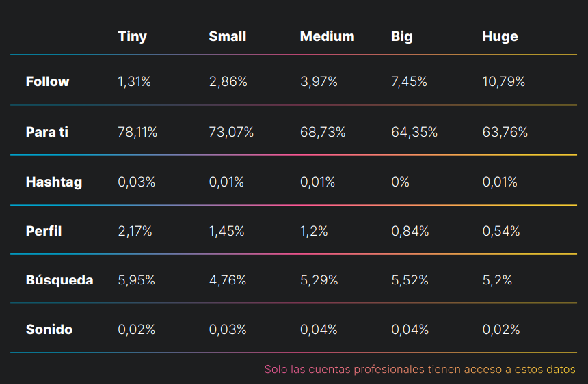Select the 63,76% Para ti Huge value

pos(505,132)
